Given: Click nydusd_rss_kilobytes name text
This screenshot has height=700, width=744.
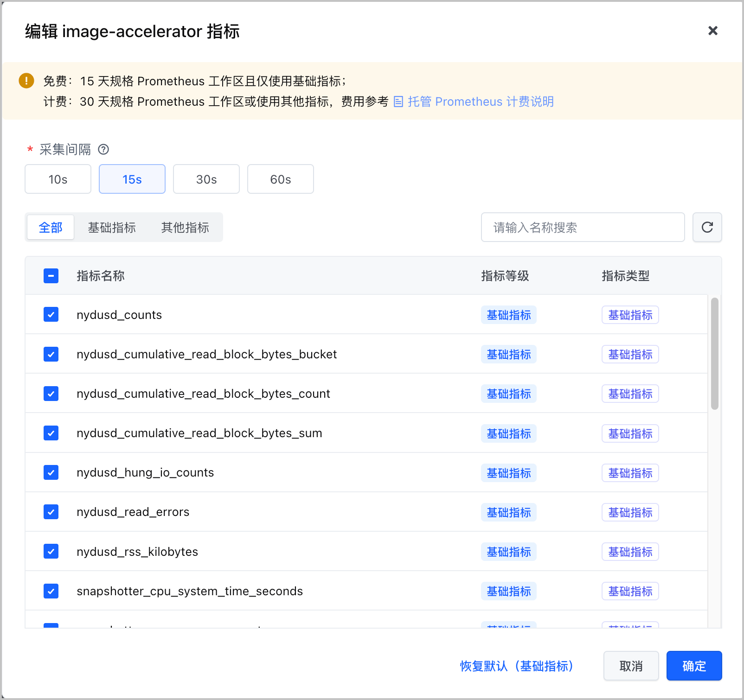Looking at the screenshot, I should [x=137, y=552].
